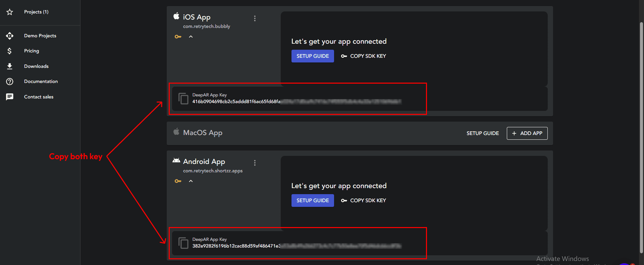
Task: Copy the Android DeepAR App Key
Action: [x=183, y=243]
